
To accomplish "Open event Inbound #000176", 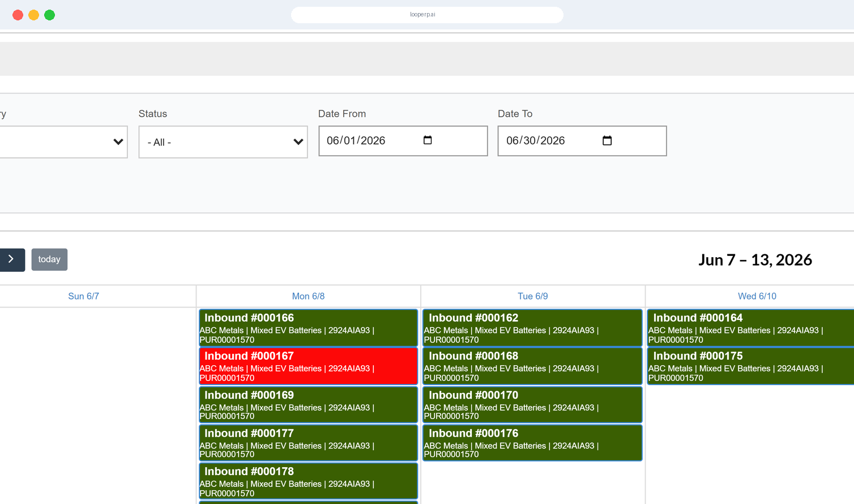I will (533, 443).
